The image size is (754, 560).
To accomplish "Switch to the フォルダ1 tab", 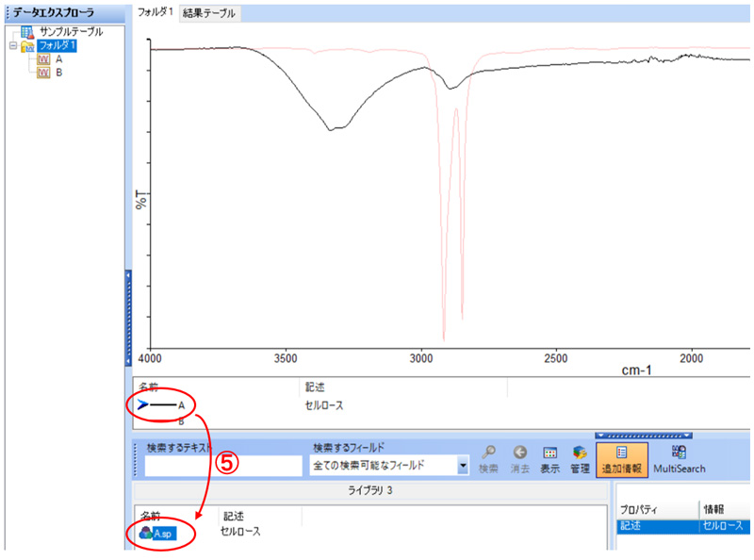I will (x=156, y=12).
